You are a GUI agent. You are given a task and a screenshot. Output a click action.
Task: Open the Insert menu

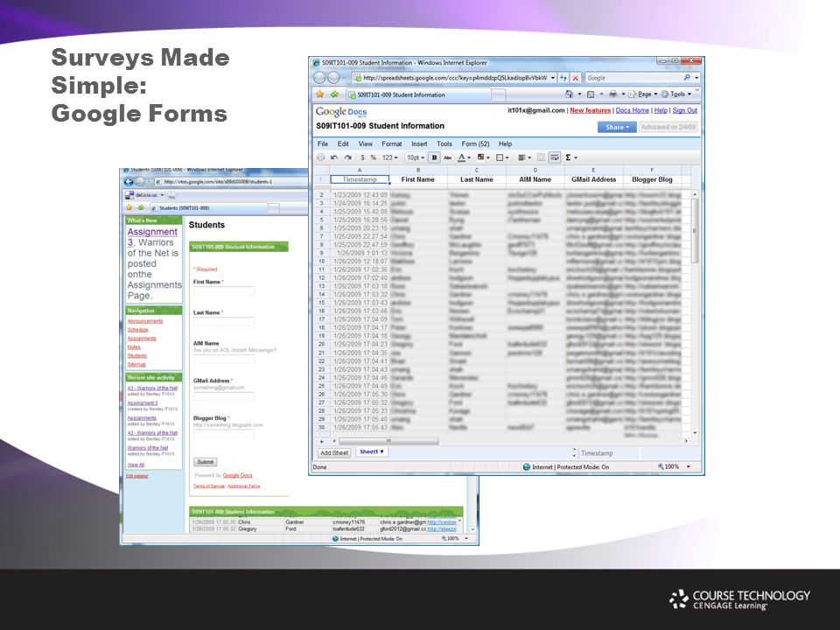419,143
